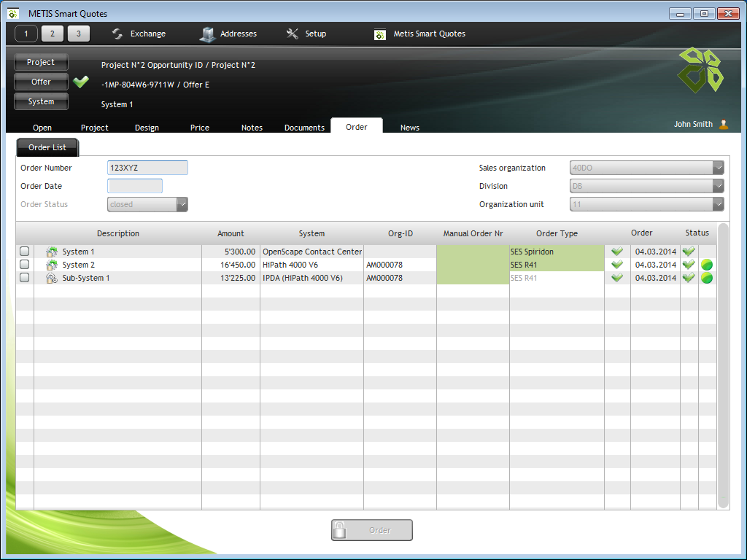Screen dimensions: 747x560
Task: Tick the Sub-System 1 row checkbox
Action: coord(25,278)
